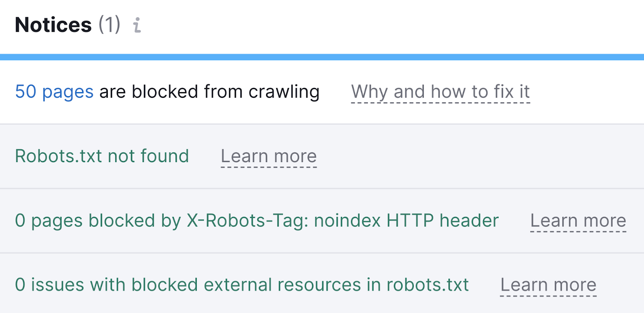Click the tooltip "i" icon for notice definitions
The image size is (644, 313).
click(x=137, y=26)
